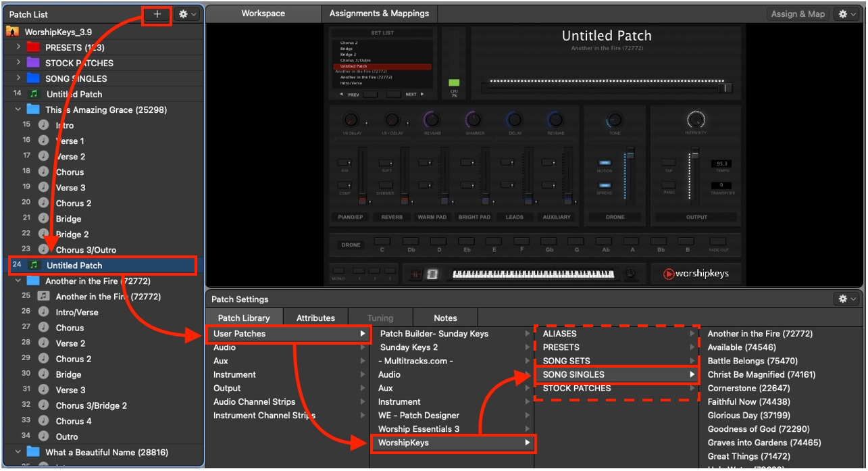The height and width of the screenshot is (471, 868).
Task: Click the patch icon beside Intro, row 15
Action: [x=44, y=125]
